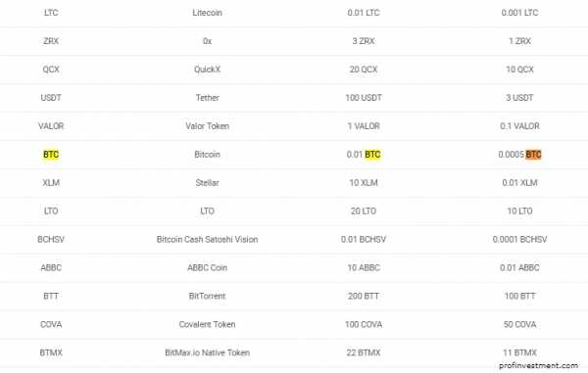This screenshot has height=373, width=588.
Task: Select the XLM ticker row
Action: [294, 183]
